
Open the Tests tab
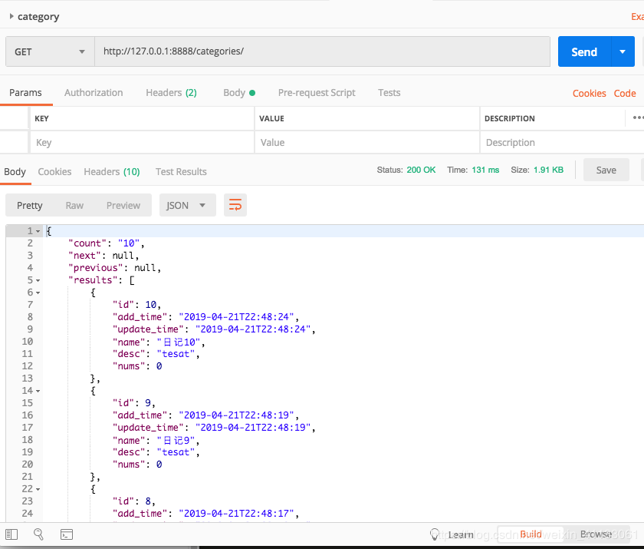click(389, 93)
